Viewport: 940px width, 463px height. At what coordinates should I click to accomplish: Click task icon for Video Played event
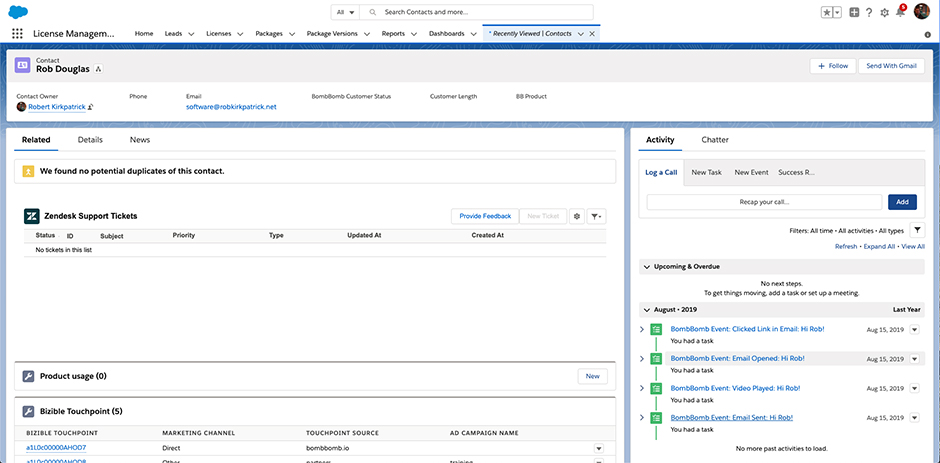[656, 388]
